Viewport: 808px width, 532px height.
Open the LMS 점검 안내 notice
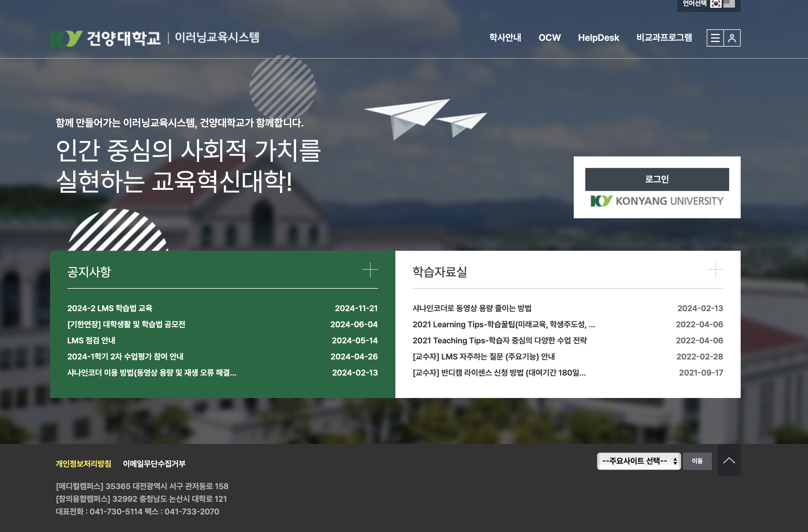(91, 340)
